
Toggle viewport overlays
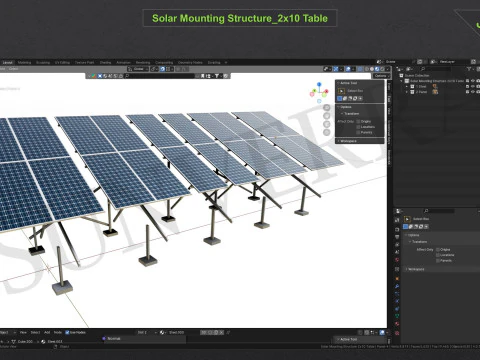[348, 69]
